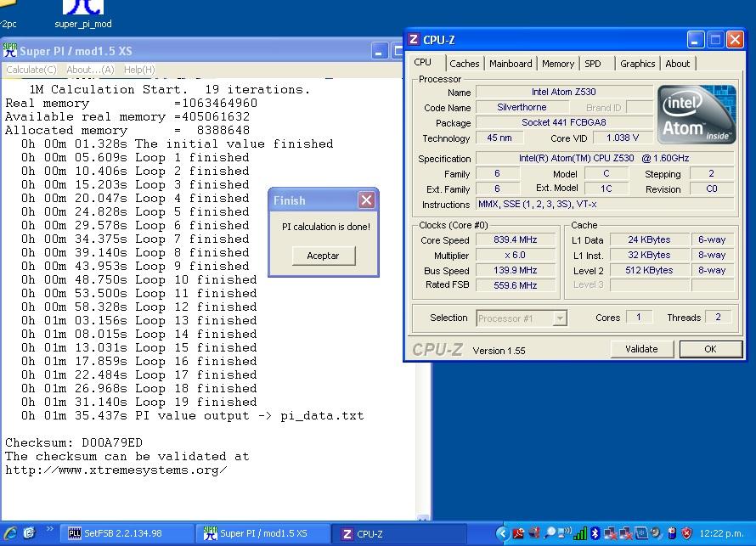Click the Threads value 2

[x=718, y=317]
